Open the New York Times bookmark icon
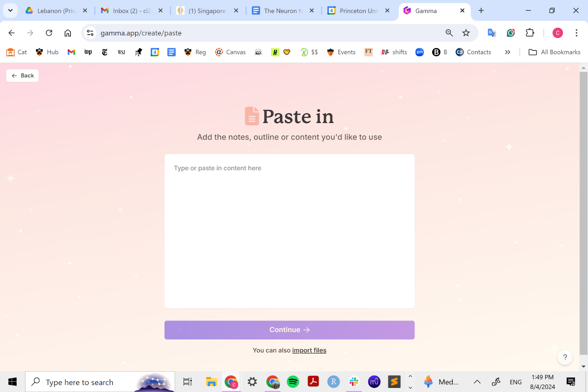 tap(105, 52)
